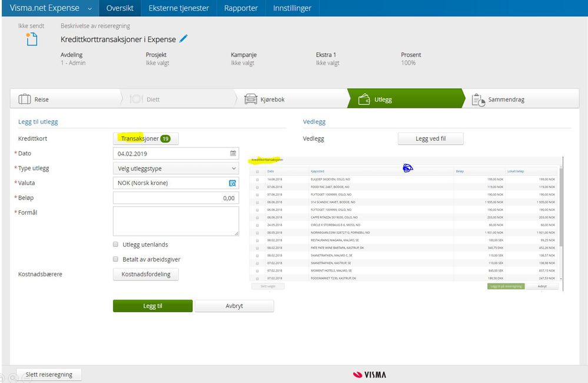This screenshot has width=588, height=383.
Task: Open the Eksterne tjenester menu
Action: 178,8
